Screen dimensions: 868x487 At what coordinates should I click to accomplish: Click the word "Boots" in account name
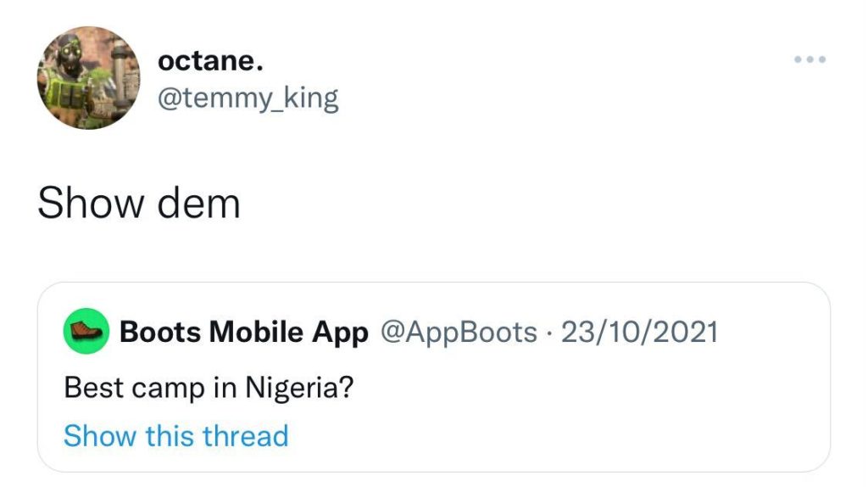[160, 332]
